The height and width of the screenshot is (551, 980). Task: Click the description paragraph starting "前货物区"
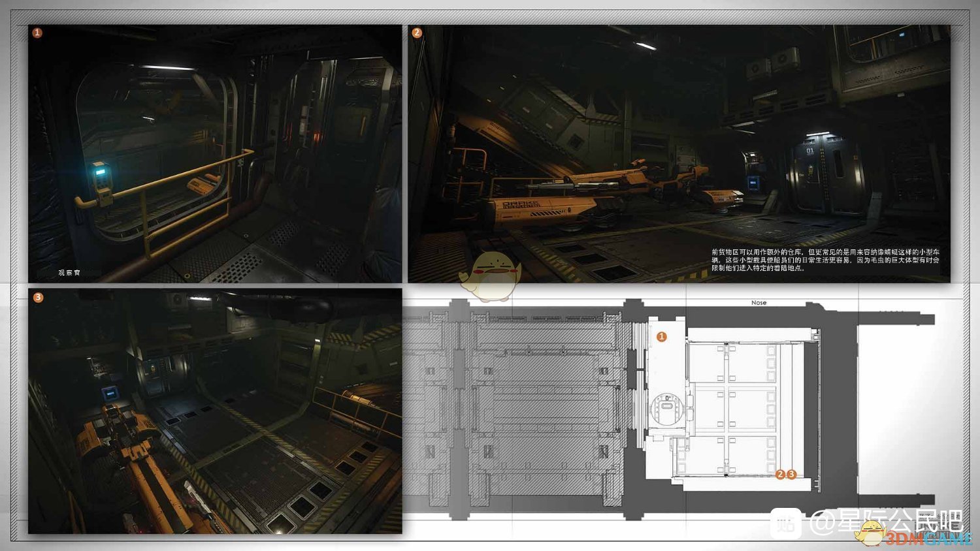[826, 260]
